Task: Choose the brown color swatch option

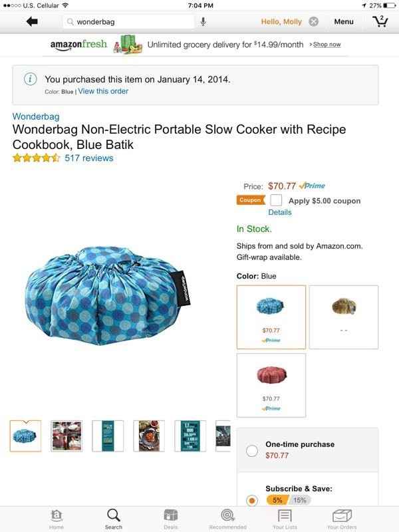Action: (x=344, y=317)
